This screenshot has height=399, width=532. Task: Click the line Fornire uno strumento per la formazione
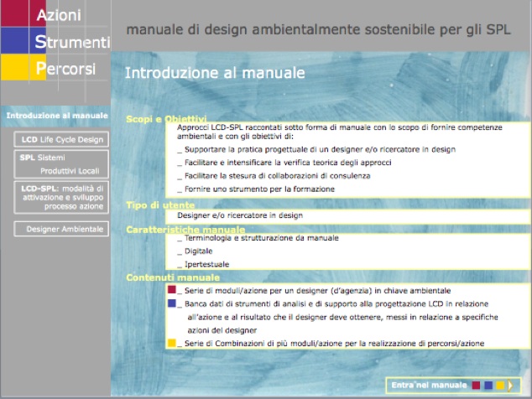pyautogui.click(x=256, y=189)
